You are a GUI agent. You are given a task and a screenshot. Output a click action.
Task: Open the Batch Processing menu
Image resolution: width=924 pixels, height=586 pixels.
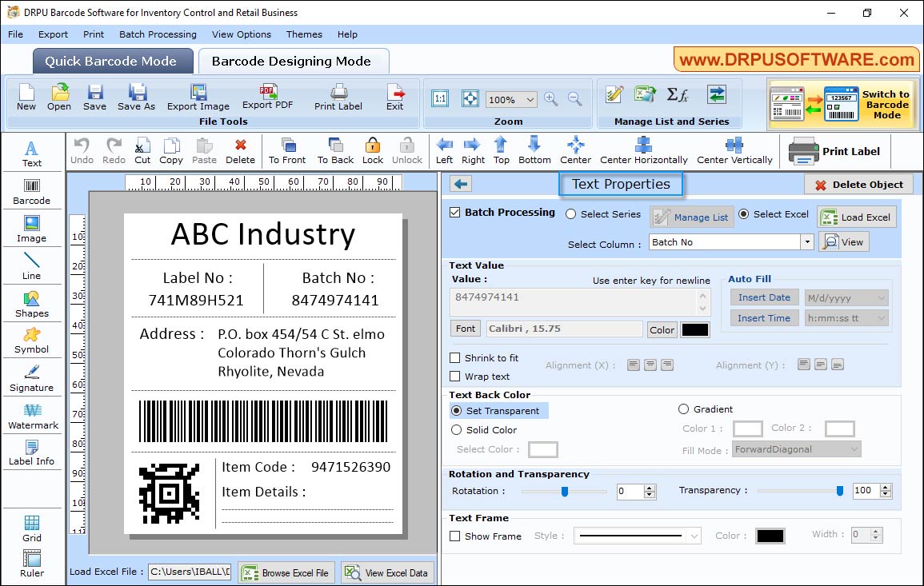click(158, 34)
